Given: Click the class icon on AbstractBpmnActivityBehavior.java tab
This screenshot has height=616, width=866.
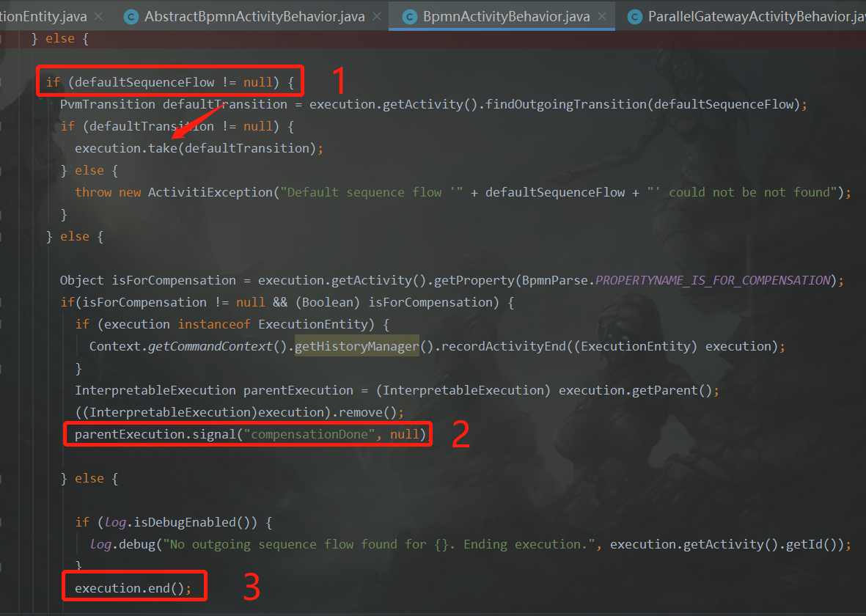Looking at the screenshot, I should click(131, 17).
